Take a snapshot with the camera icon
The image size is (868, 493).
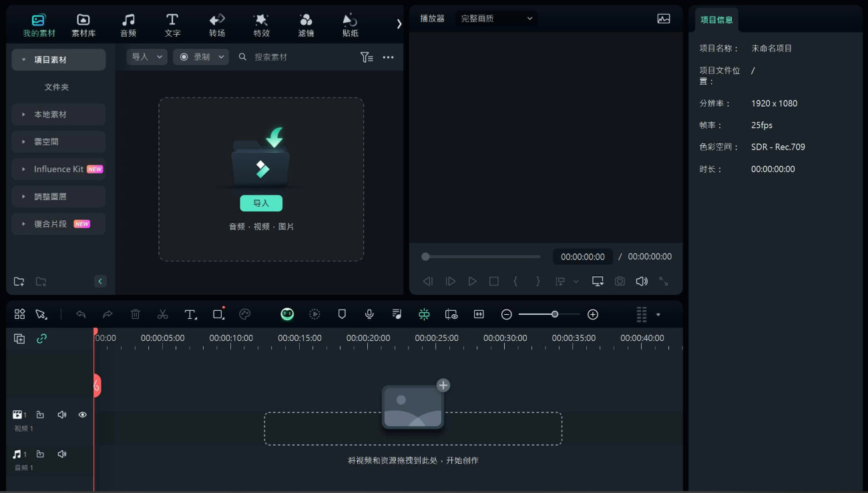click(x=620, y=282)
